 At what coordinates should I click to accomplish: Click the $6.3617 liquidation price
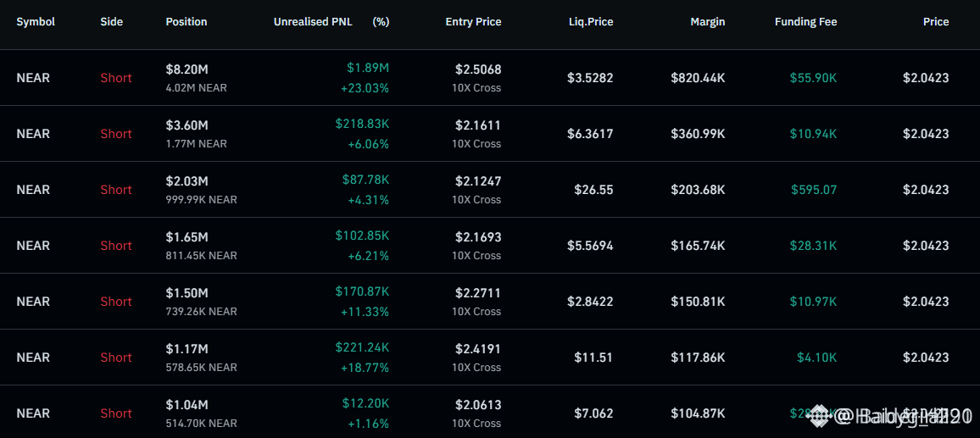click(x=590, y=134)
